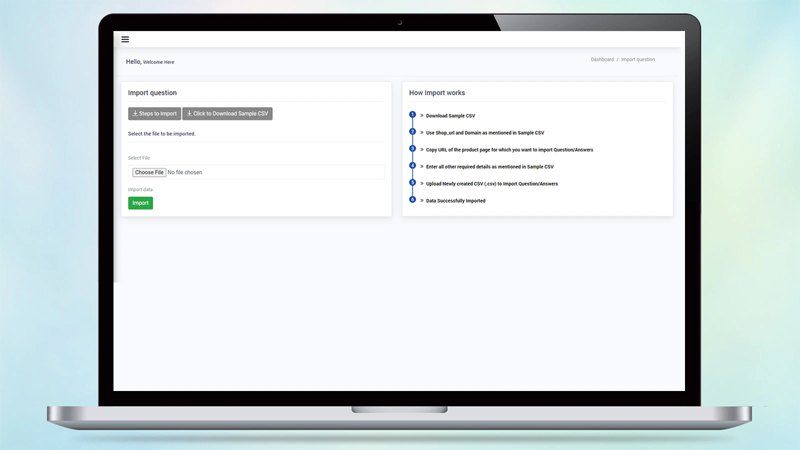Click step 5 circle for Upload CSV

coord(412,182)
